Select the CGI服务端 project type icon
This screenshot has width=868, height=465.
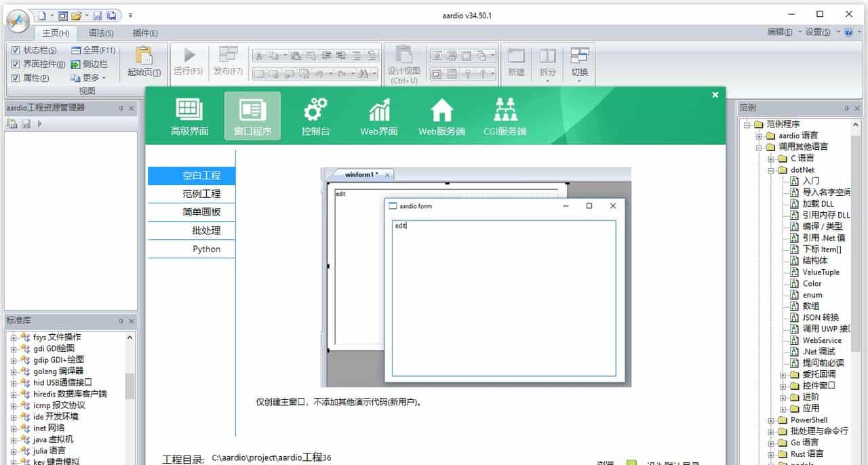pos(505,115)
